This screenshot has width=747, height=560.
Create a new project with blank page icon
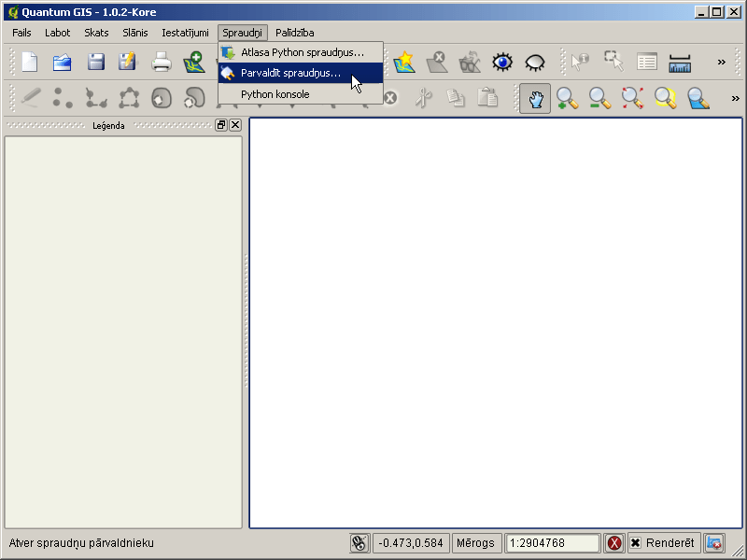(30, 62)
